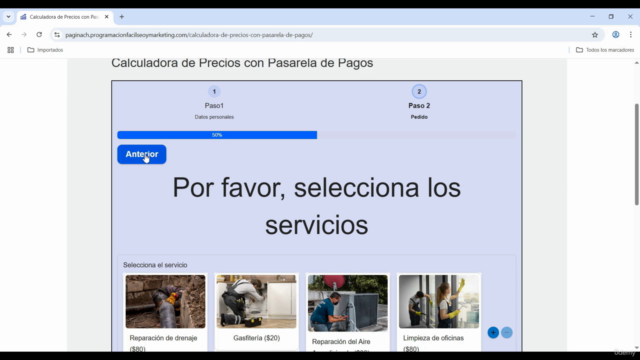
Task: Select Reparación de drenaje service image
Action: pyautogui.click(x=165, y=301)
